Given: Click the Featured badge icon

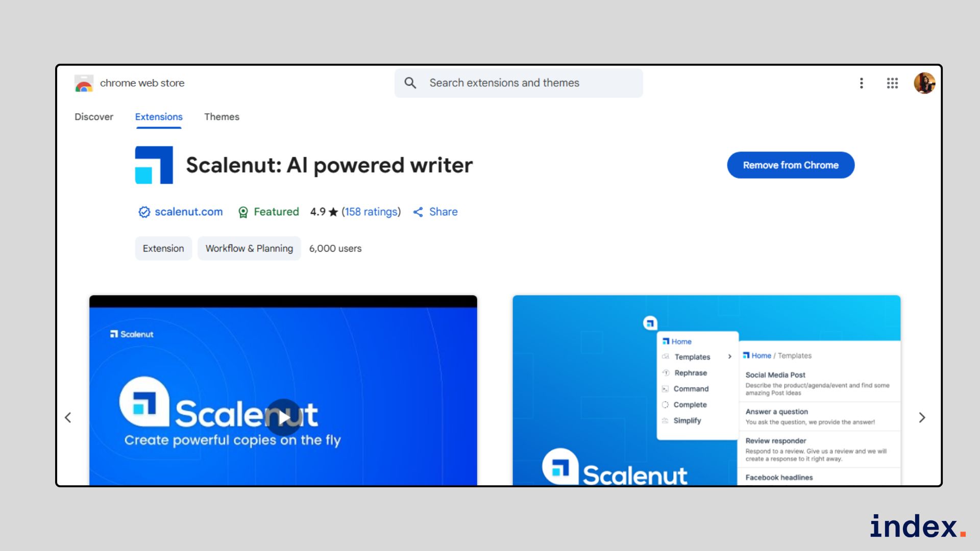Looking at the screenshot, I should coord(244,212).
